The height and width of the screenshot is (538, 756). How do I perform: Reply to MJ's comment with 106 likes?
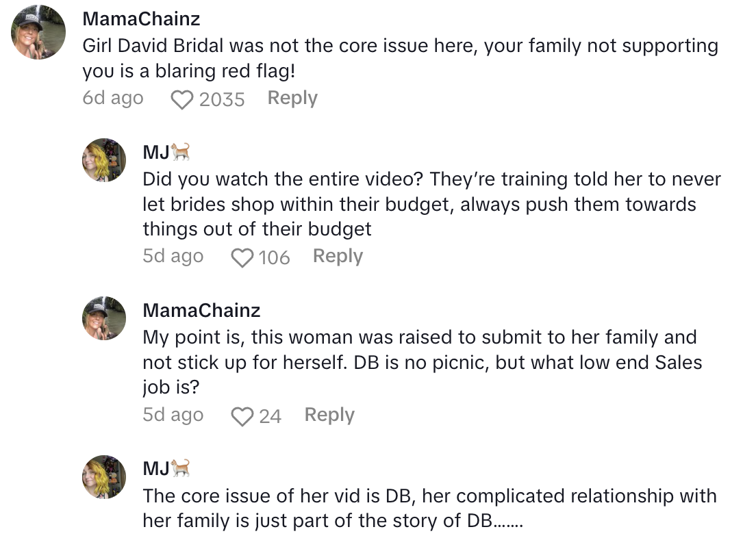point(338,257)
